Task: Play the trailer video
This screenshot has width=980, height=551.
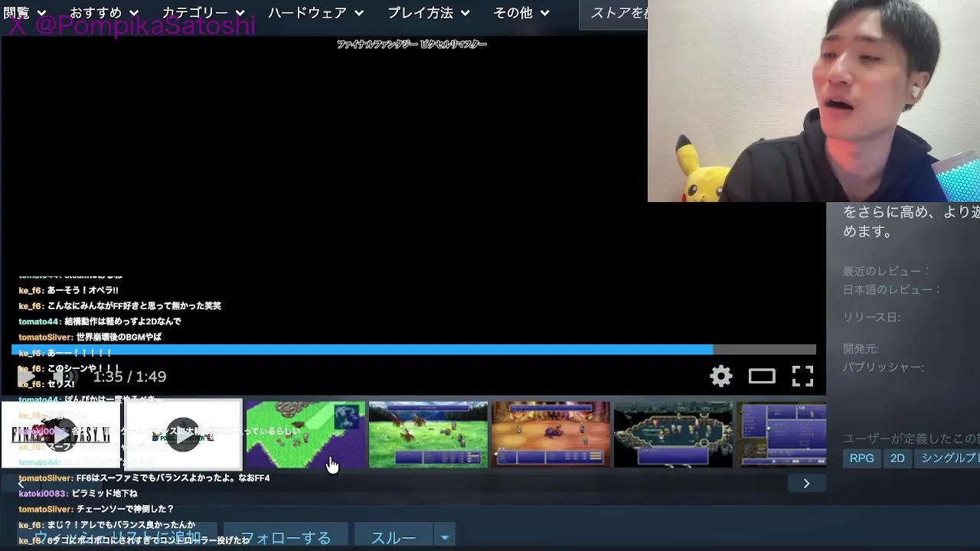Action: pos(26,376)
